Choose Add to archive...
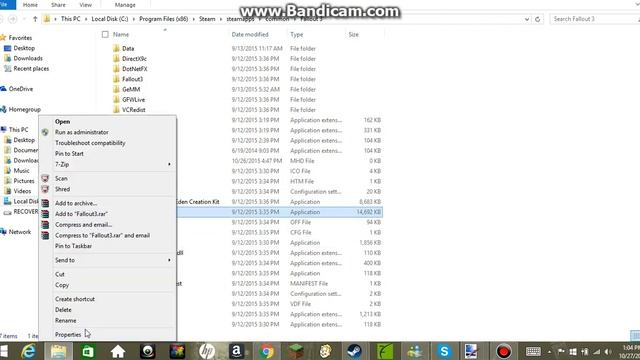The height and width of the screenshot is (360, 640). tap(76, 203)
